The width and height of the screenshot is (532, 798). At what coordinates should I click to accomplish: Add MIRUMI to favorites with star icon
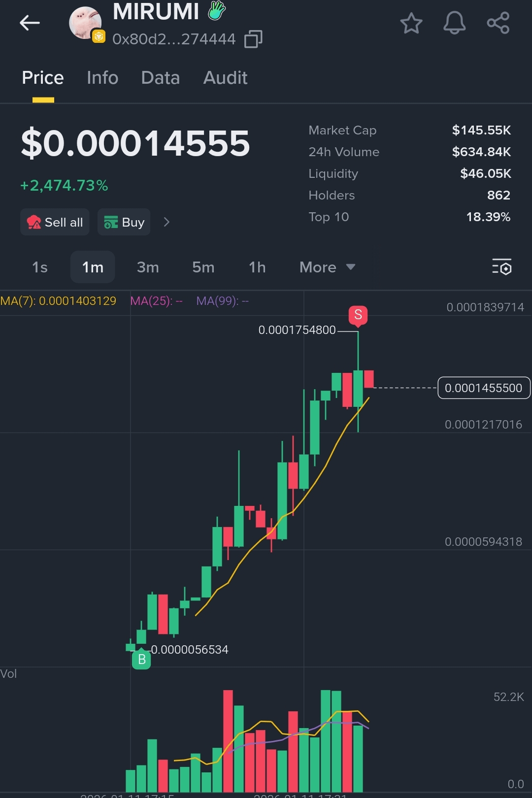pyautogui.click(x=411, y=23)
